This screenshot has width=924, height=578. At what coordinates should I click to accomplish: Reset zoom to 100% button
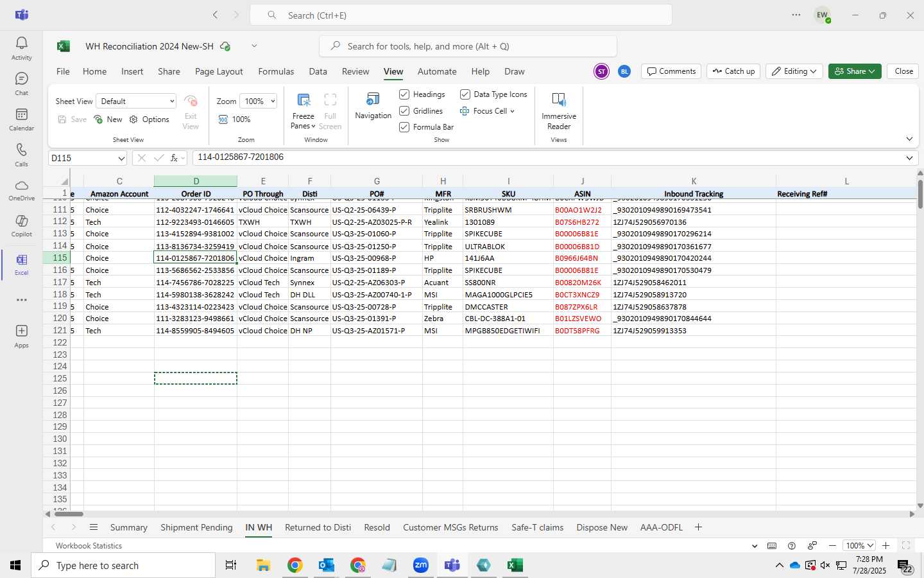pos(234,119)
